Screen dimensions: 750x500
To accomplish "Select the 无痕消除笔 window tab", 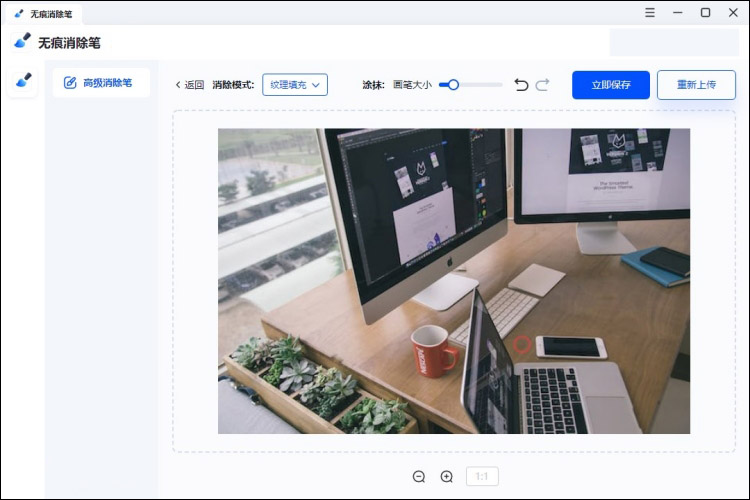I will click(x=44, y=14).
